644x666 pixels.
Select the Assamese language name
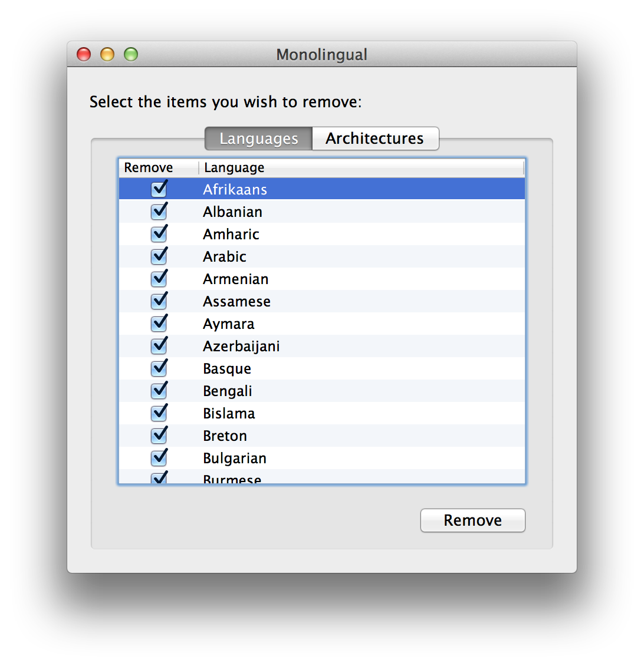pyautogui.click(x=236, y=302)
